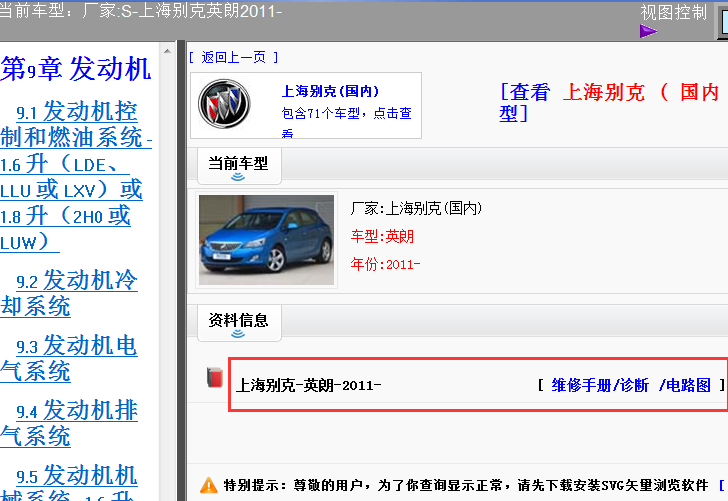The width and height of the screenshot is (728, 501).
Task: Open section 9.3 发动机电气系统
Action: pyautogui.click(x=69, y=358)
